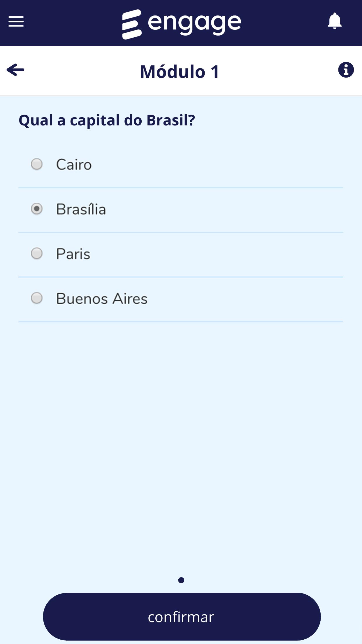Image resolution: width=362 pixels, height=644 pixels.
Task: Click the Brasília answer text
Action: [81, 209]
